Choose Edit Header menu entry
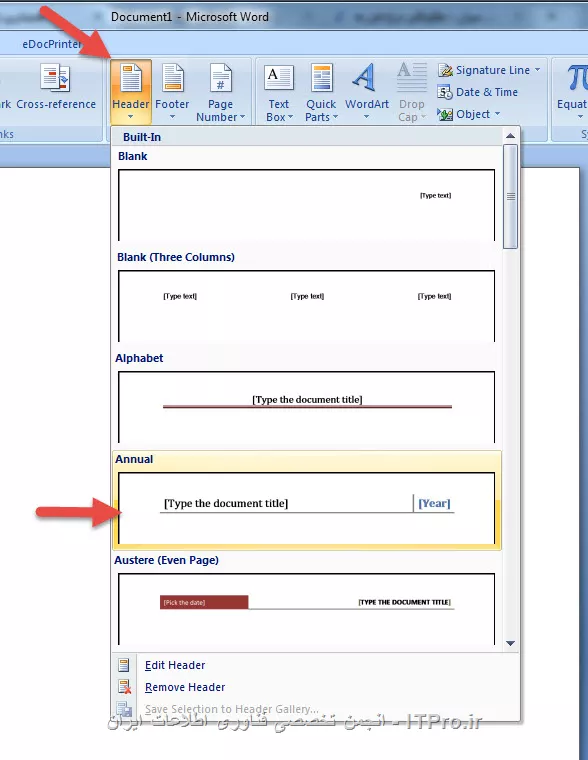The height and width of the screenshot is (760, 588). (316, 665)
